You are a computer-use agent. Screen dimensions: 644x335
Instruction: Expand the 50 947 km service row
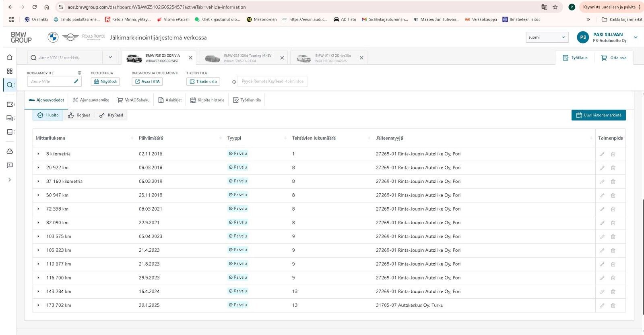39,195
